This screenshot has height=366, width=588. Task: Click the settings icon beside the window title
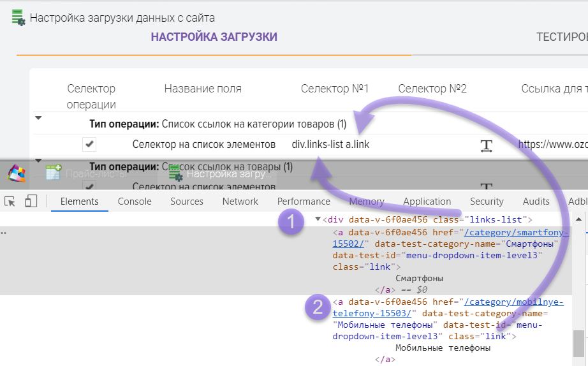pos(18,17)
